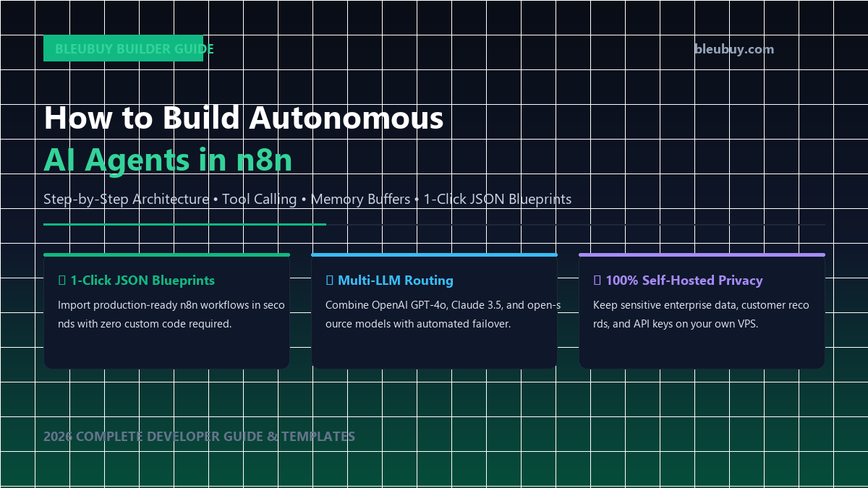Click "Step-by-Step Architecture" in the subtitle

pyautogui.click(x=126, y=199)
